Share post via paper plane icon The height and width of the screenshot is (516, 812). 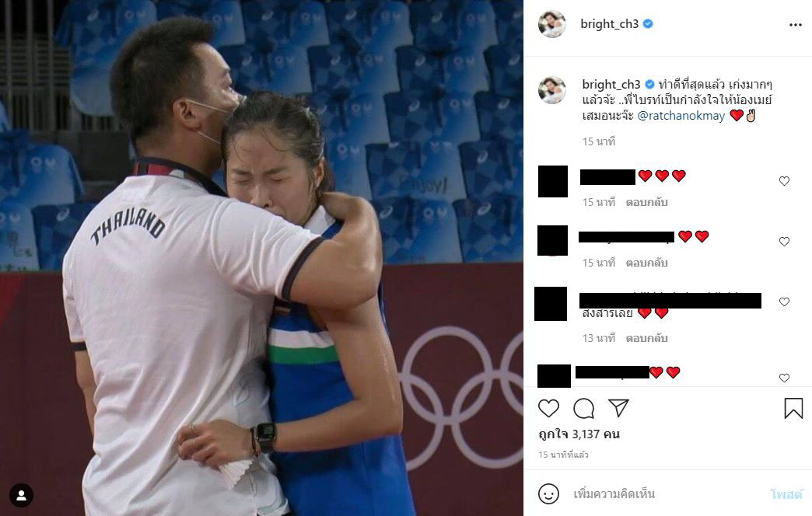618,408
